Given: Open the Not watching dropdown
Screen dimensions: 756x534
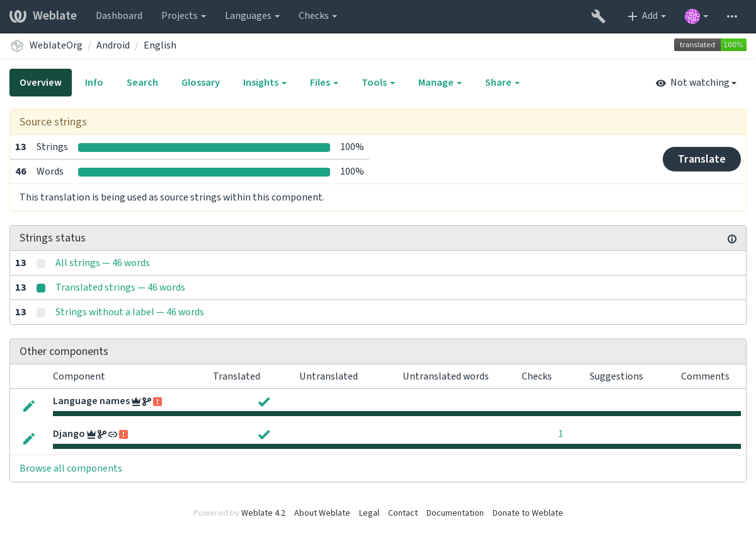Looking at the screenshot, I should pyautogui.click(x=696, y=83).
